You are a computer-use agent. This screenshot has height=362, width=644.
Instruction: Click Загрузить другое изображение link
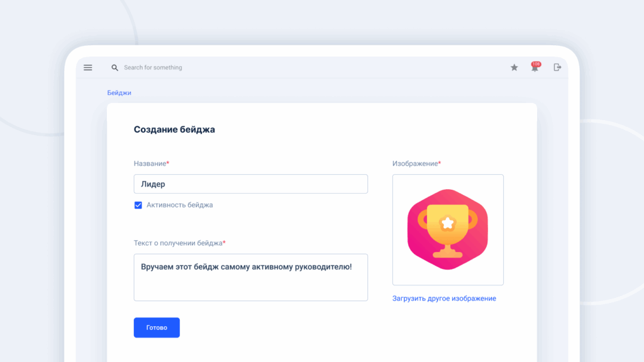[x=444, y=299]
